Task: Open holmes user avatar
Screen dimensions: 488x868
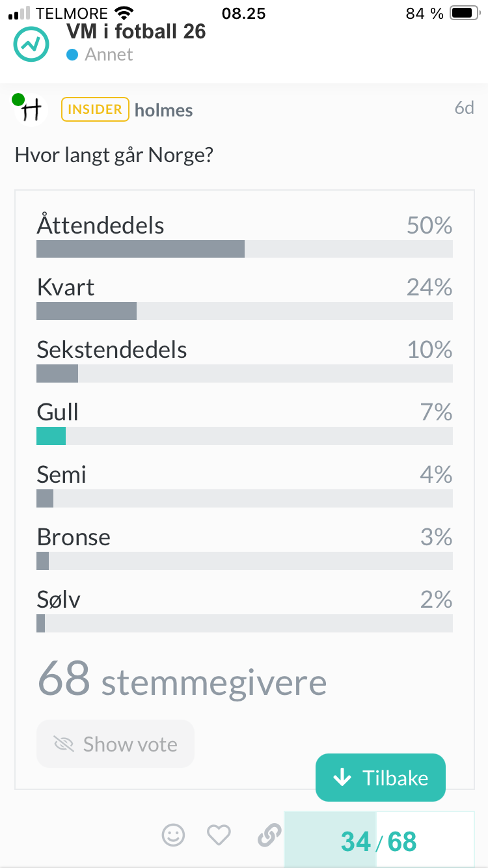Action: (x=31, y=109)
